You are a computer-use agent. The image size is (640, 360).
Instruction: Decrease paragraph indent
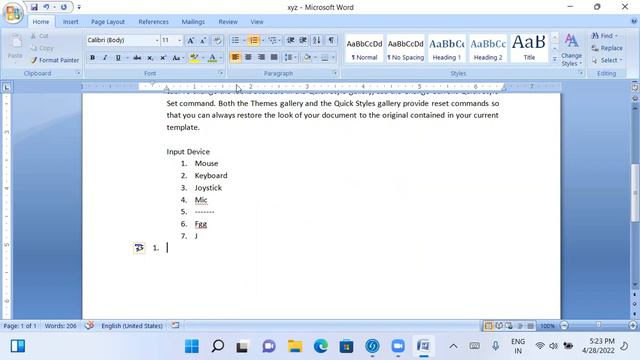pos(291,40)
